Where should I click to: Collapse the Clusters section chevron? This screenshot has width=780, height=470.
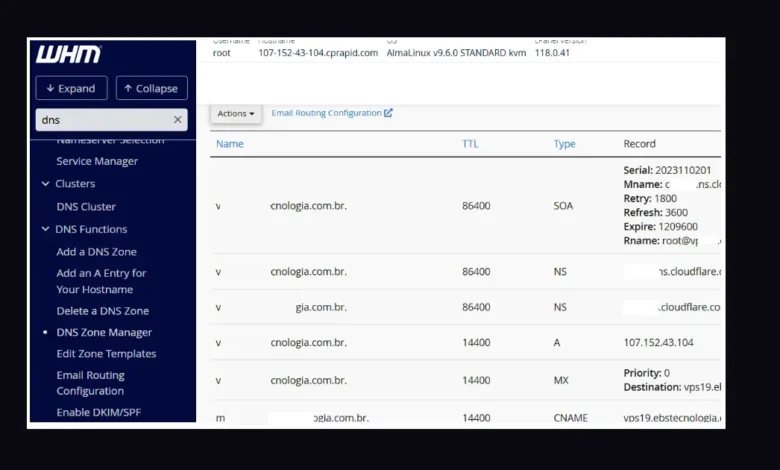coord(46,184)
